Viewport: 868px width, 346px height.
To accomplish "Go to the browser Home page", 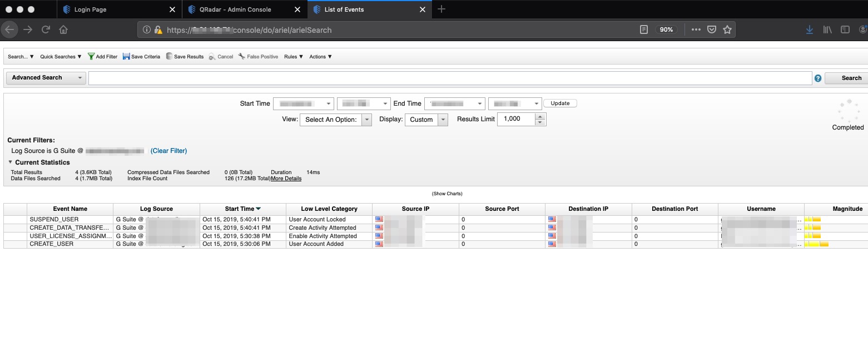I will coord(63,29).
